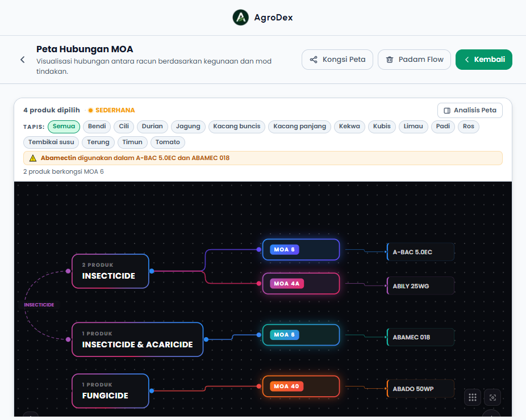Click the fit-view focus icon on canvas
This screenshot has height=420, width=526.
(x=492, y=397)
